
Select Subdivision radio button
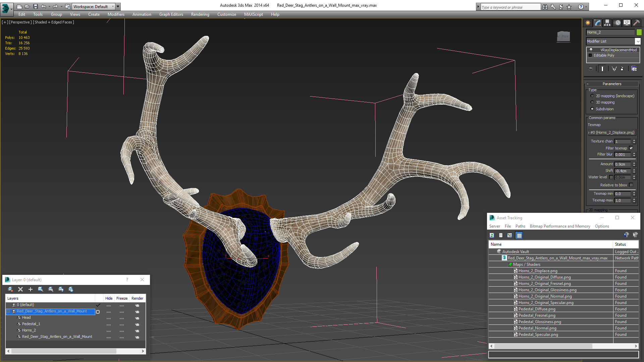point(592,109)
